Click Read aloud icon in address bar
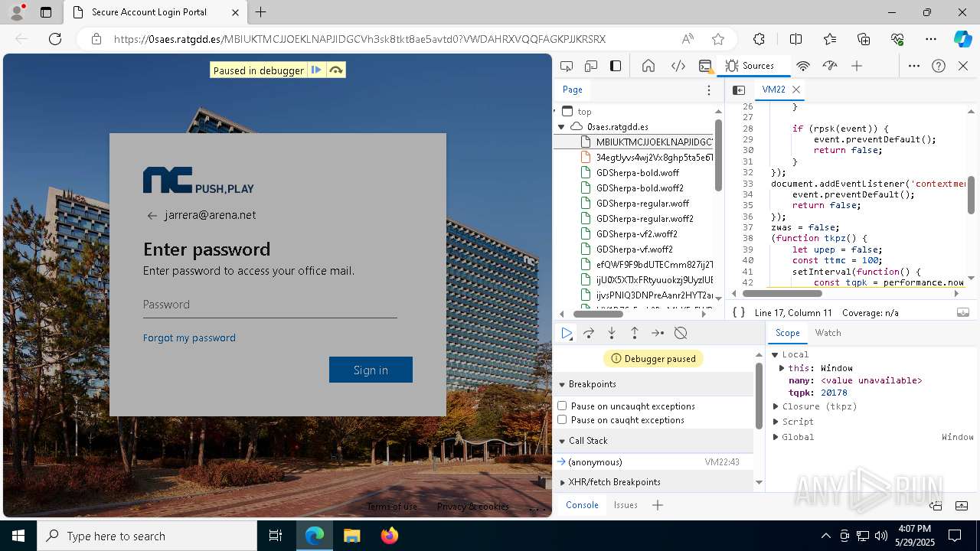This screenshot has height=551, width=980. (x=688, y=39)
